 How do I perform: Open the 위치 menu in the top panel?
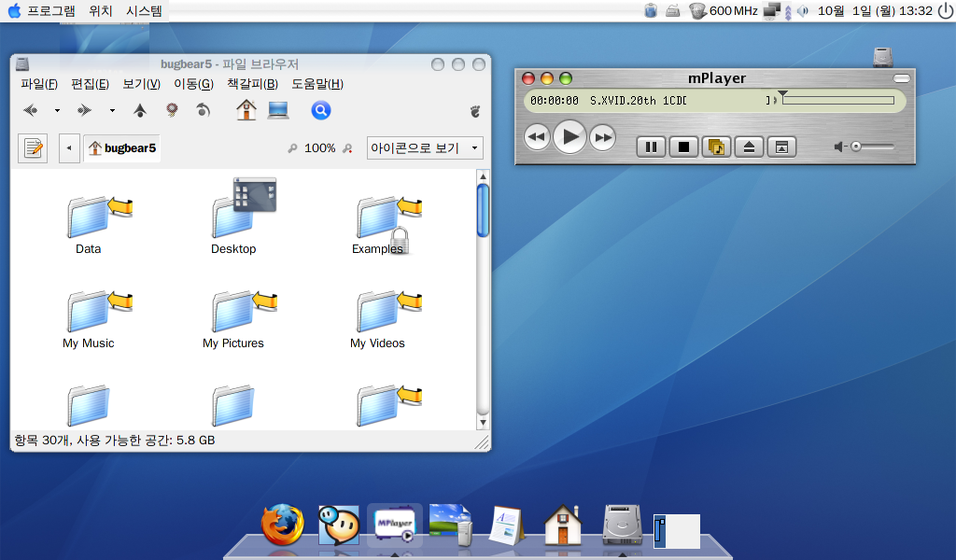point(101,11)
